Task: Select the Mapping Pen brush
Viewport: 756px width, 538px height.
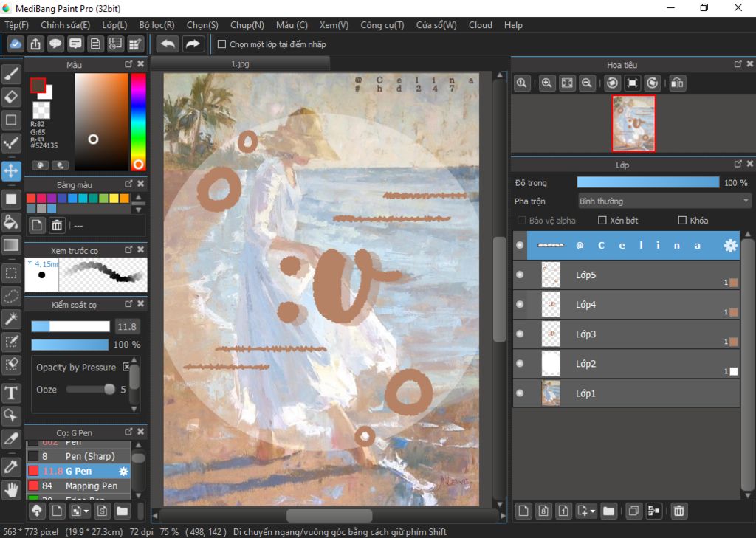Action: click(78, 486)
